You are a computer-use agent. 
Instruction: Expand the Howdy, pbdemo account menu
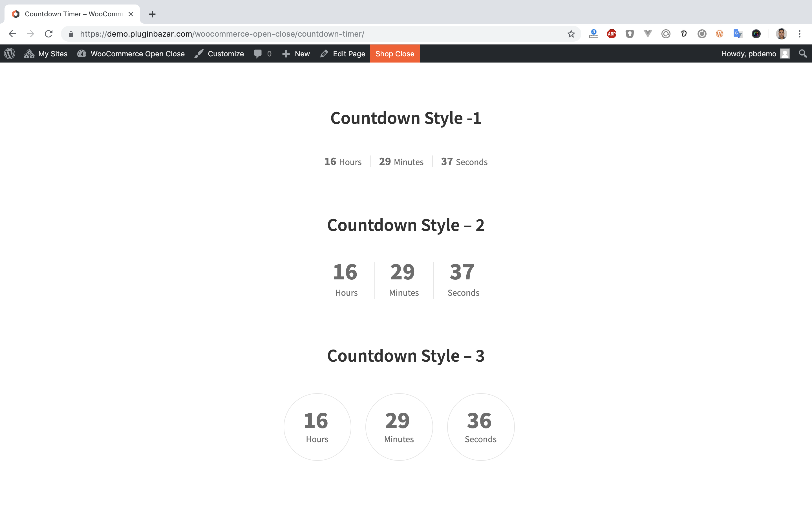[x=755, y=54]
